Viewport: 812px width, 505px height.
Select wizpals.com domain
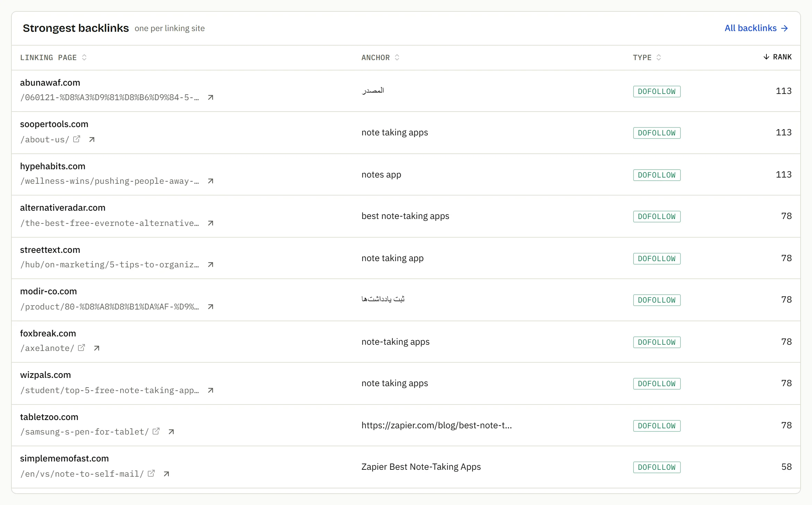45,375
